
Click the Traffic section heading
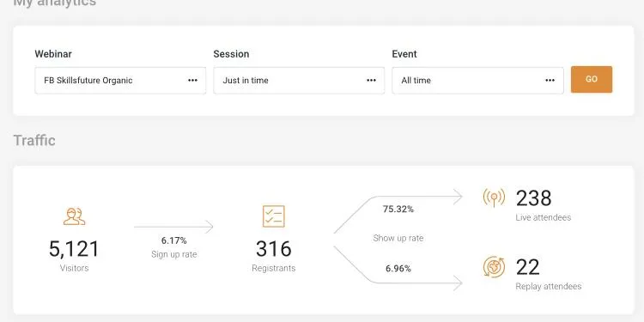(x=34, y=140)
